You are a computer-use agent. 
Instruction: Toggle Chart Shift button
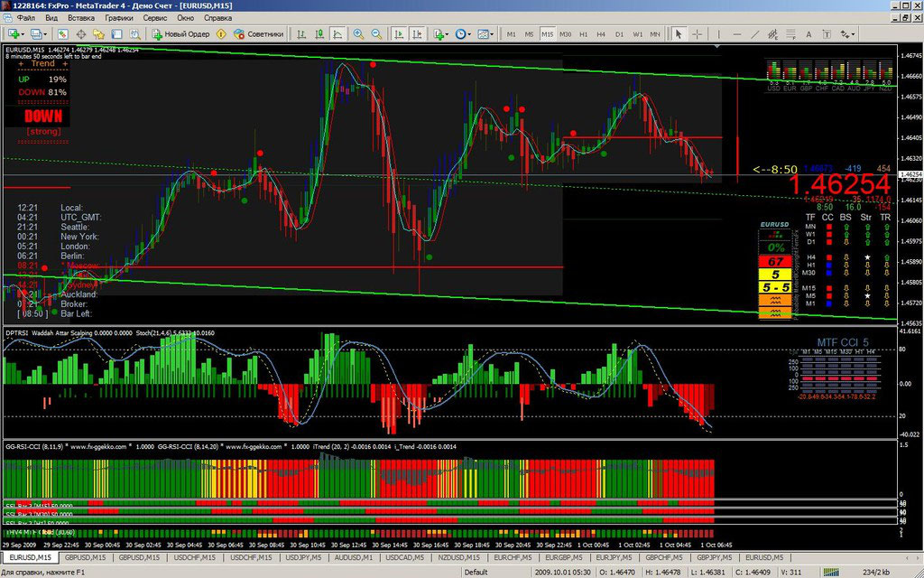tap(417, 34)
